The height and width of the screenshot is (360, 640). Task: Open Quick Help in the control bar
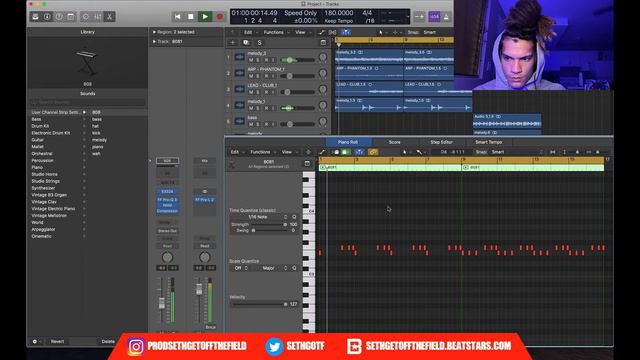[x=59, y=17]
